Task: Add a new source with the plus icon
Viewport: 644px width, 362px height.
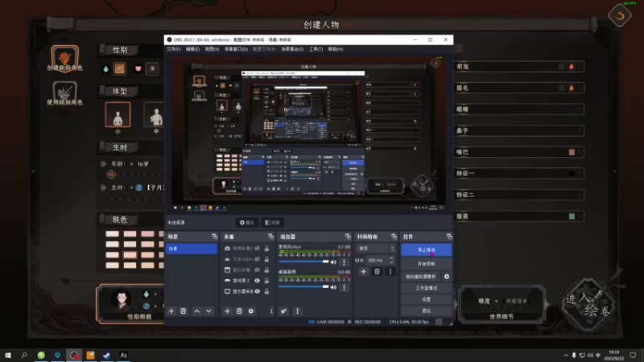Action: tap(227, 311)
